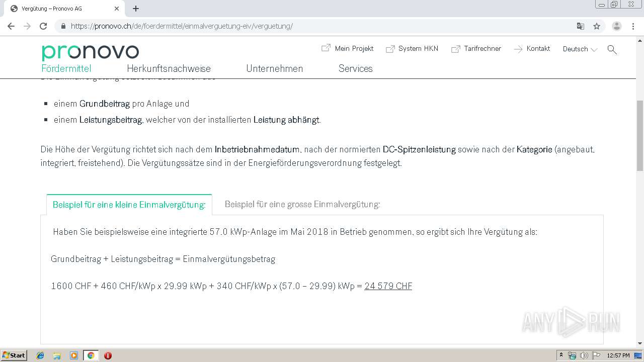
Task: Click the bold word Inbetriebnahmedatum
Action: pyautogui.click(x=257, y=150)
